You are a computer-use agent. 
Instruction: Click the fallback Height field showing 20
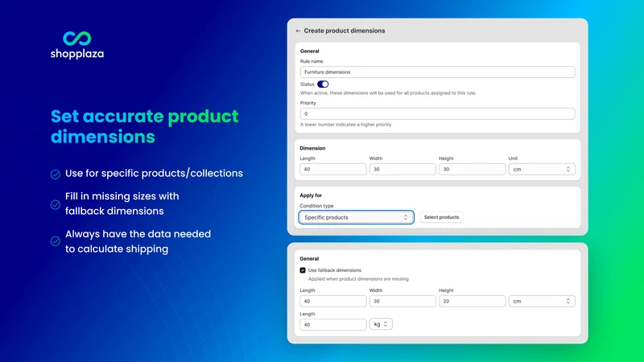point(473,301)
